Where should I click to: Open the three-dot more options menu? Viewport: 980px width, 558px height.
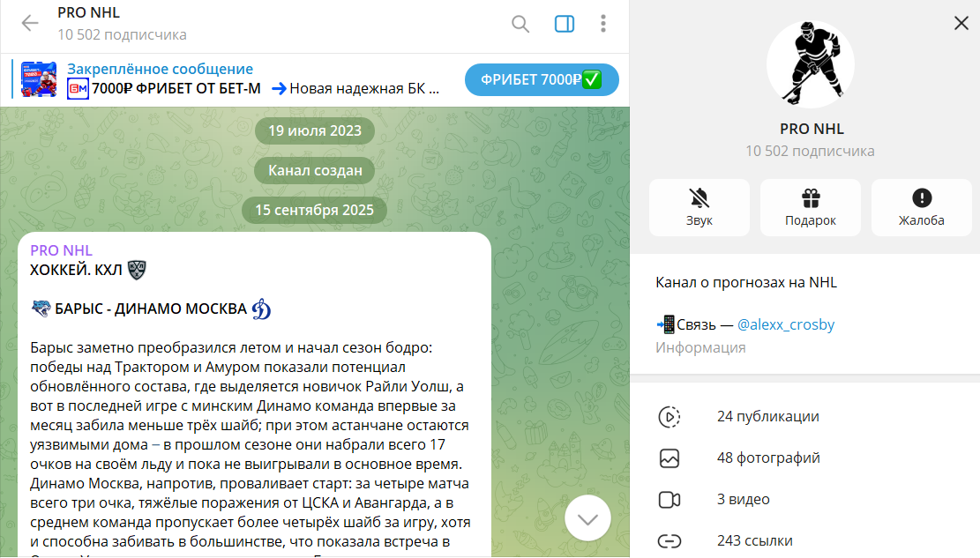[603, 24]
